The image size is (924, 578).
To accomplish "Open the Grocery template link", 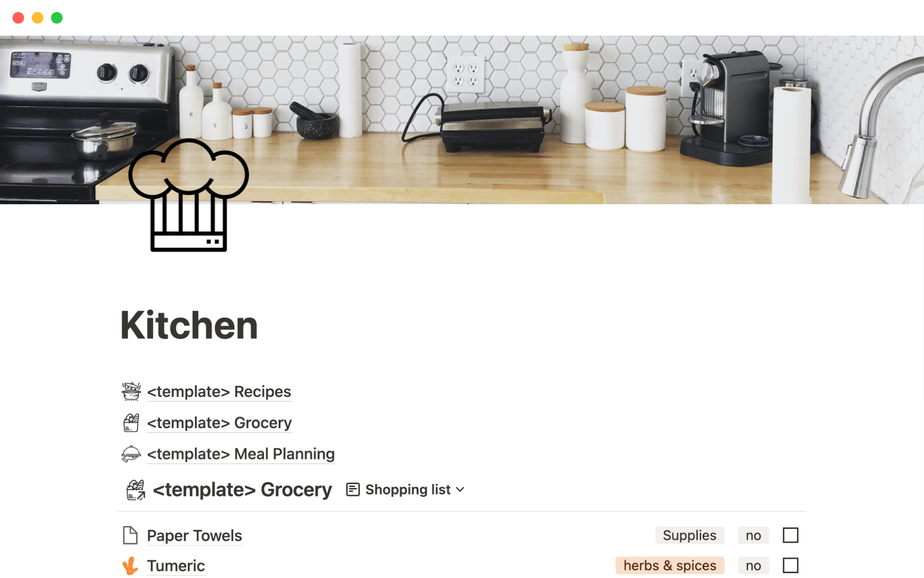I will tap(219, 422).
